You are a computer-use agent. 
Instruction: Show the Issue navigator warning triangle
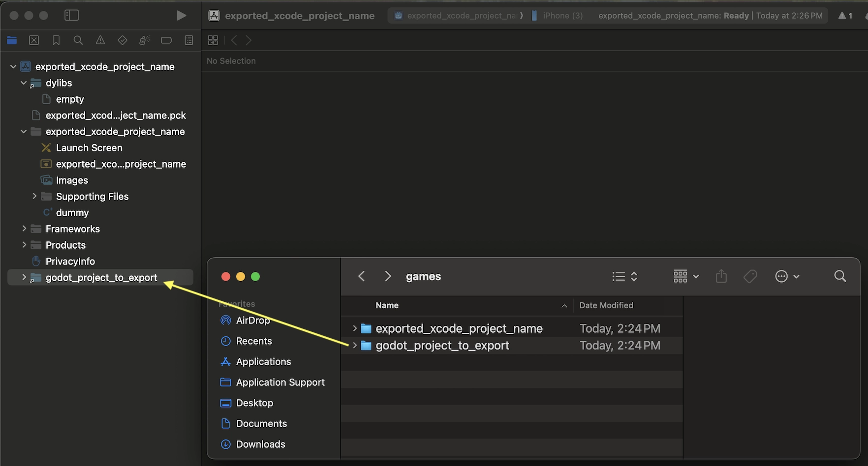(100, 40)
